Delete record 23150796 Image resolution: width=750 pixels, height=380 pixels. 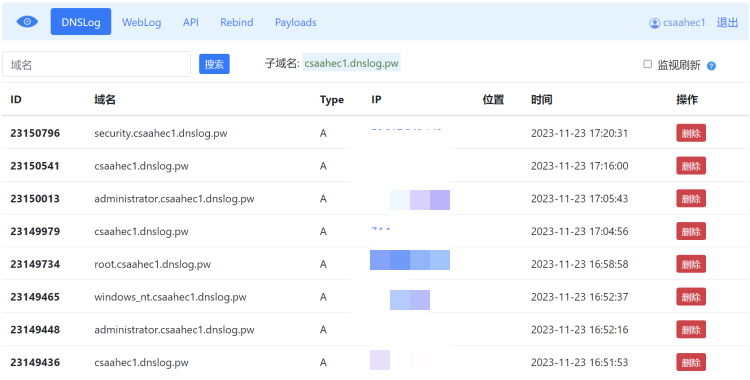tap(691, 133)
